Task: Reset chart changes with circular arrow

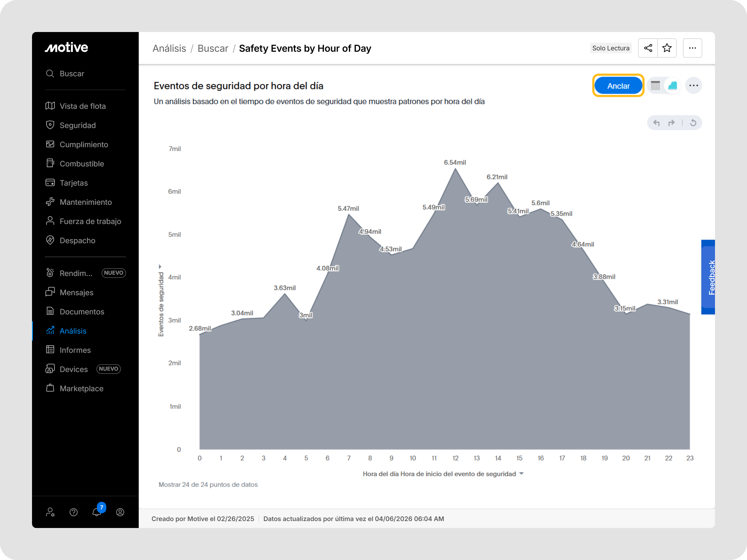Action: pyautogui.click(x=693, y=122)
